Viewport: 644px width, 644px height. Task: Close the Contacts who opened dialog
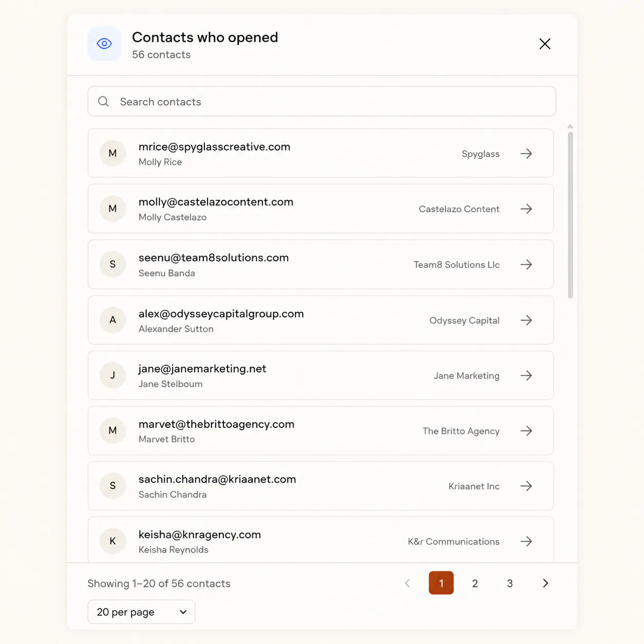[x=545, y=44]
